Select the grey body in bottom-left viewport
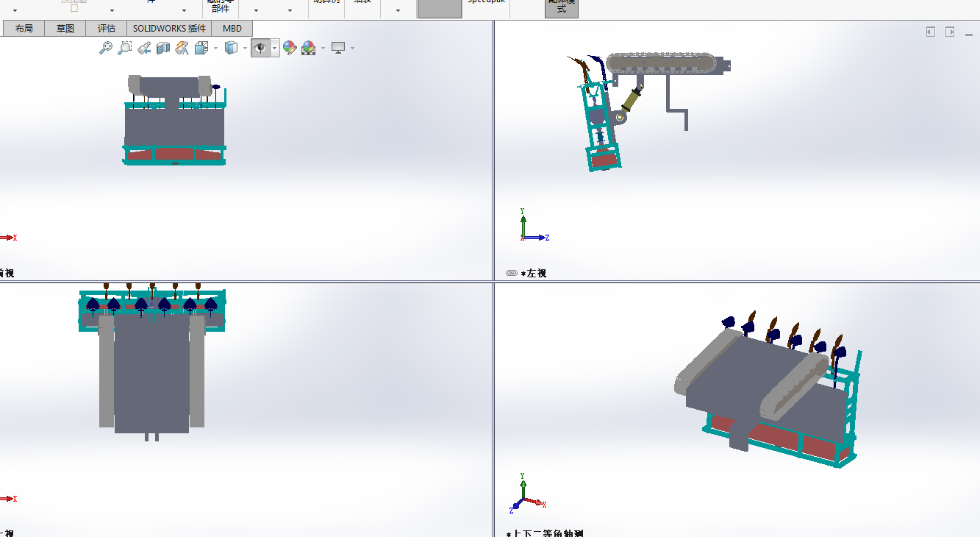 pos(151,373)
